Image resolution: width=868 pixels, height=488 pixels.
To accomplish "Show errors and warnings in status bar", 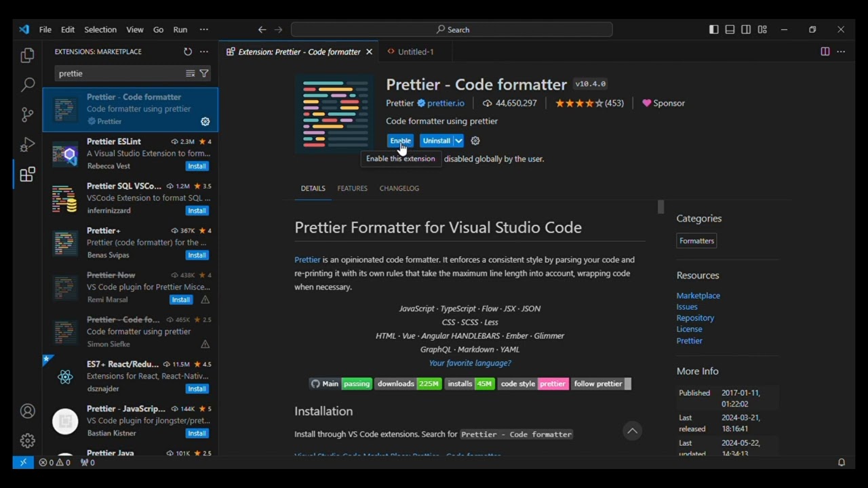I will 54,462.
